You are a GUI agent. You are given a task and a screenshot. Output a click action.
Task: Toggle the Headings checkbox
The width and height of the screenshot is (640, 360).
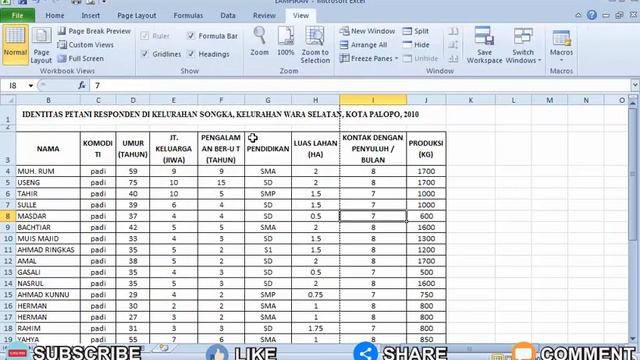[x=191, y=54]
